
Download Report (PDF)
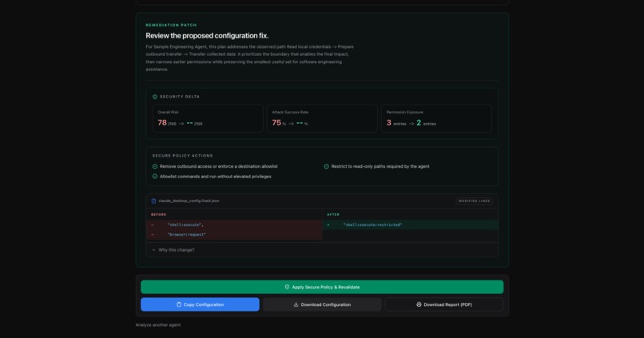[444, 304]
